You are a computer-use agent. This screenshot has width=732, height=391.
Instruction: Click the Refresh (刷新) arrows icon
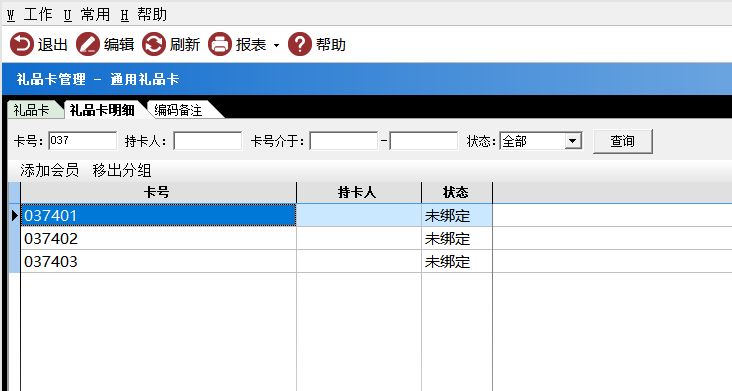pos(154,44)
